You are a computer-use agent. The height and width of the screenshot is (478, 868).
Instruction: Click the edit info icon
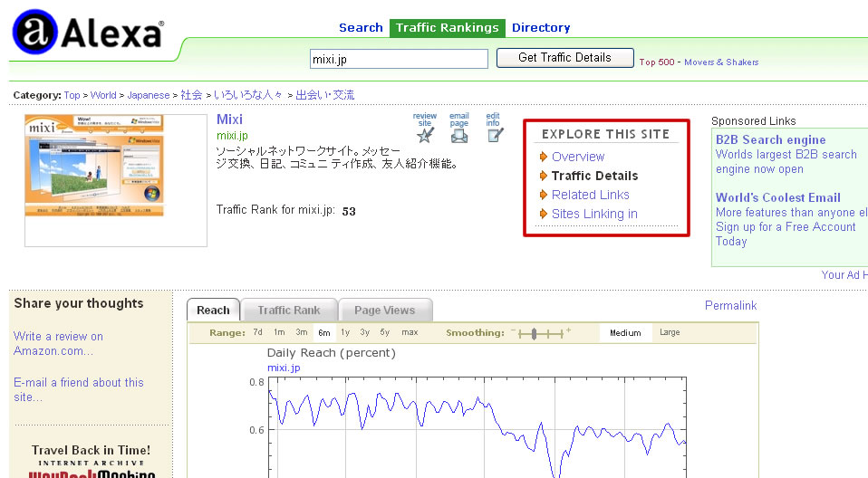(494, 135)
